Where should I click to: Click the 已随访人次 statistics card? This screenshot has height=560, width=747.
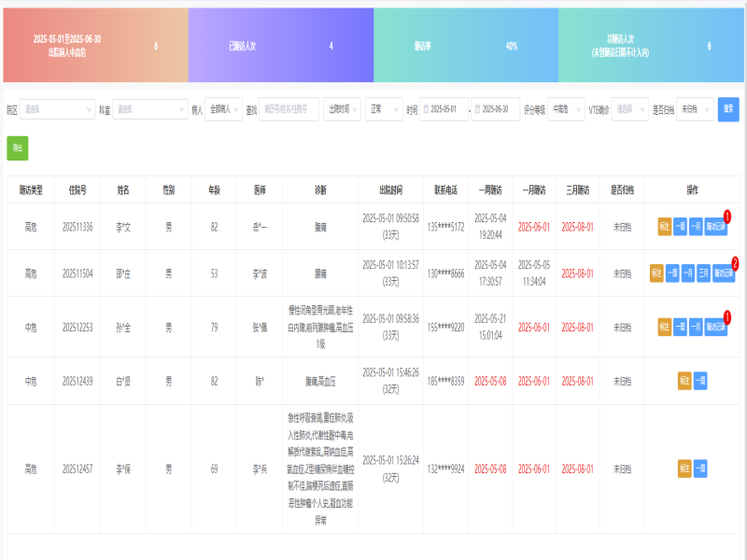point(280,46)
